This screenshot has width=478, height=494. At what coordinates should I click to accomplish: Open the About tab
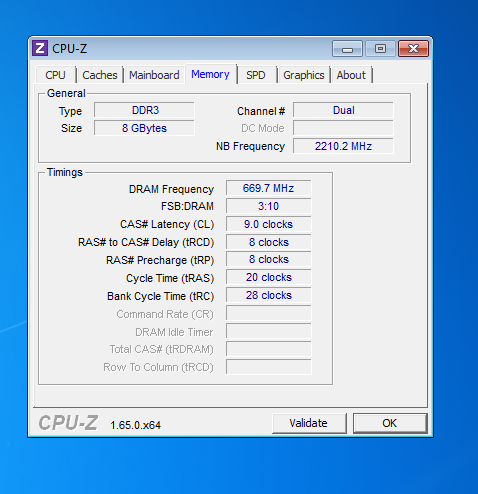coord(351,75)
